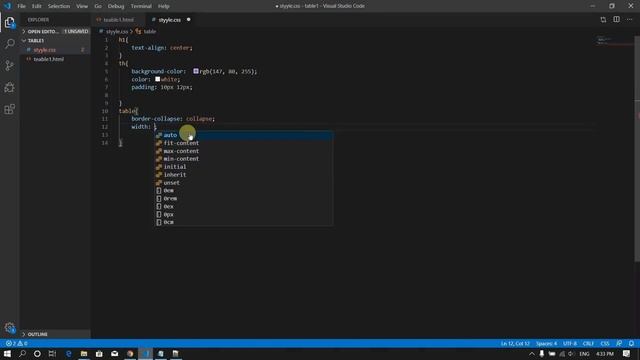Image resolution: width=640 pixels, height=360 pixels.
Task: Select 'min-content' autocomplete suggestion
Action: tap(244, 159)
